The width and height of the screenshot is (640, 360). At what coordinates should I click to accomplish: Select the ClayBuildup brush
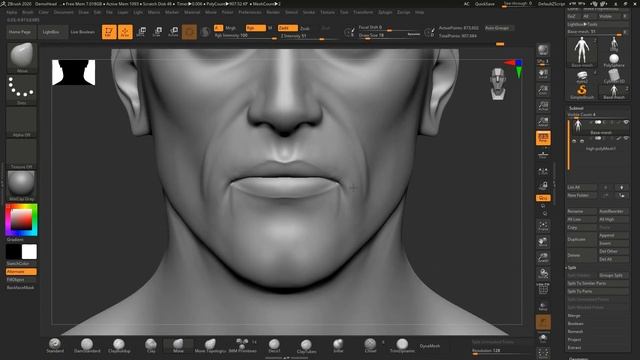coord(119,345)
